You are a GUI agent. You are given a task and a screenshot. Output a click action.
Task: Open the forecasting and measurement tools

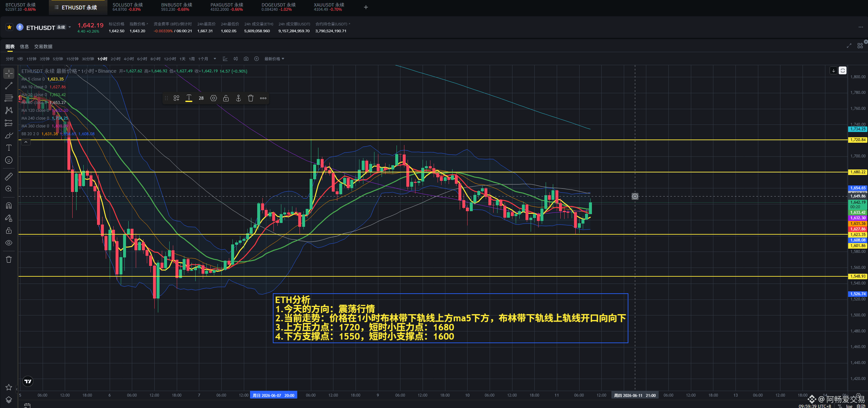click(x=9, y=123)
